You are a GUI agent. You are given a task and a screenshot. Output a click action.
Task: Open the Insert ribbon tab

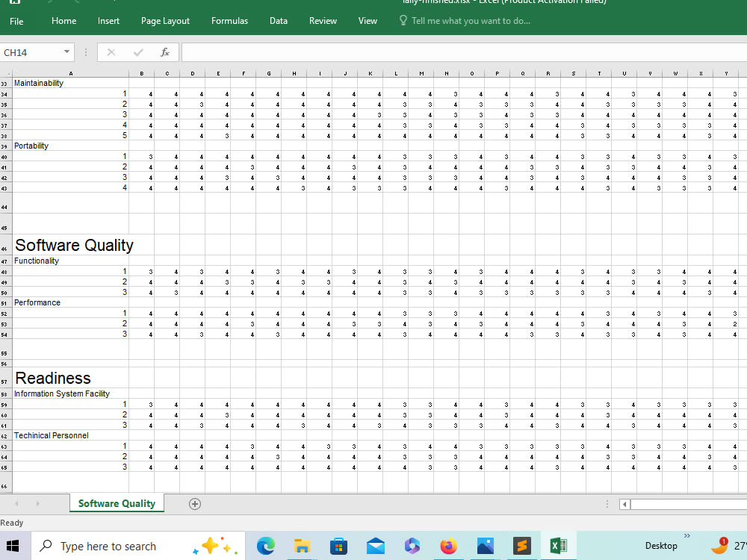(108, 21)
